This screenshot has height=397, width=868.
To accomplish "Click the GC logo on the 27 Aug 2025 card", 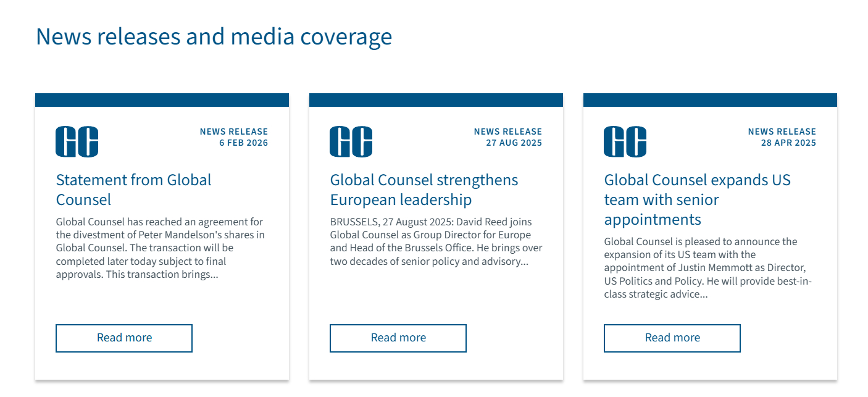I will click(x=351, y=141).
